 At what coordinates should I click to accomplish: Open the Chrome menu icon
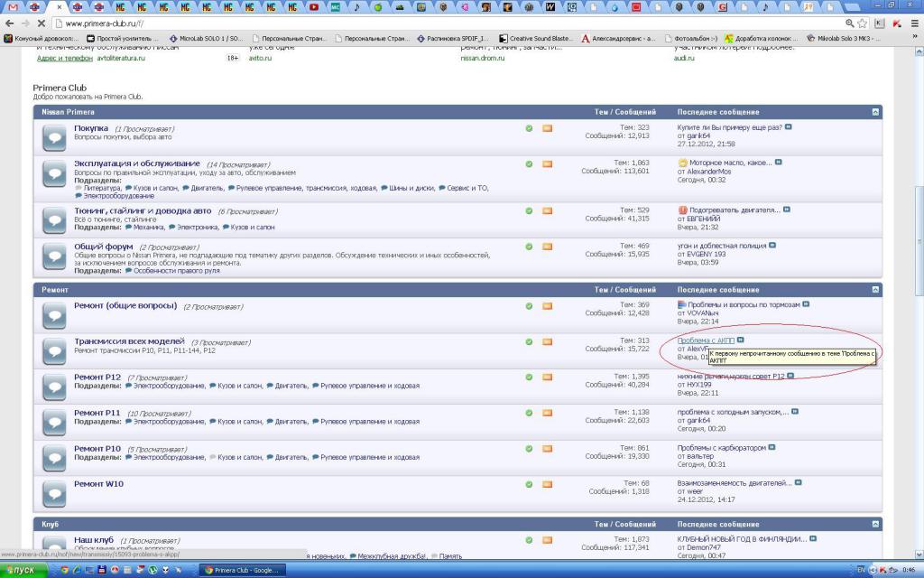(915, 23)
